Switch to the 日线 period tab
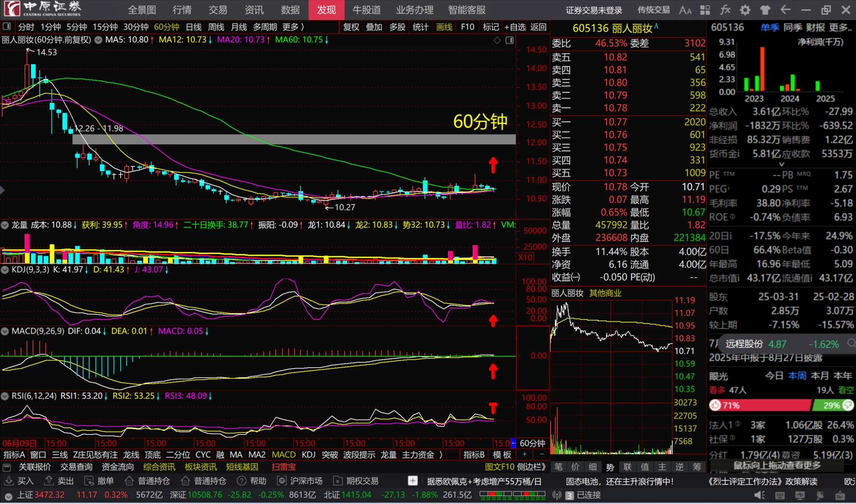 pos(193,27)
